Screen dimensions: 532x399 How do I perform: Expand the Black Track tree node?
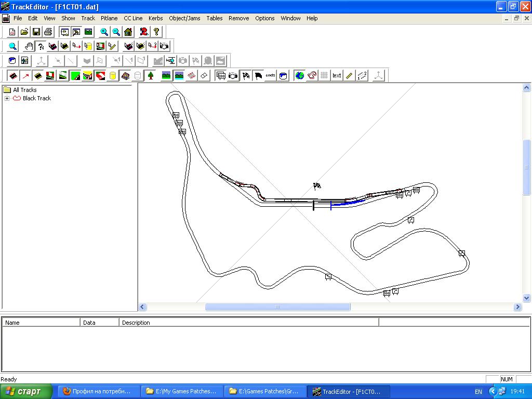tap(7, 98)
